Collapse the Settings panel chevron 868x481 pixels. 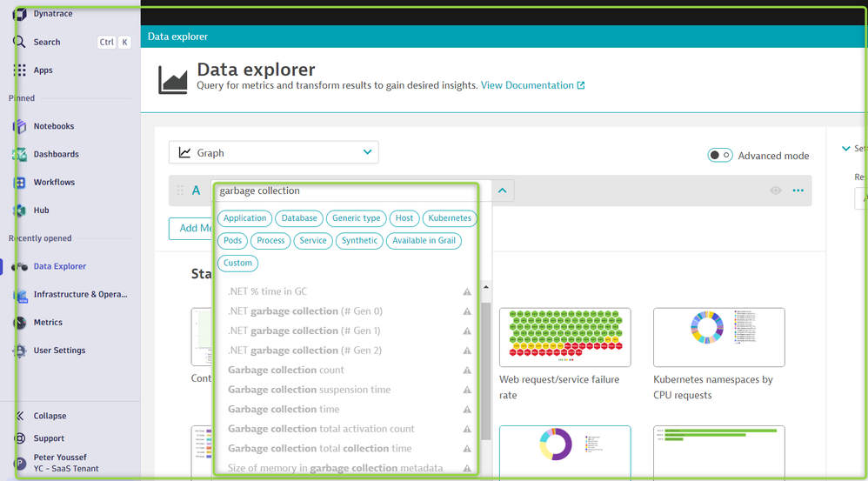coord(846,149)
